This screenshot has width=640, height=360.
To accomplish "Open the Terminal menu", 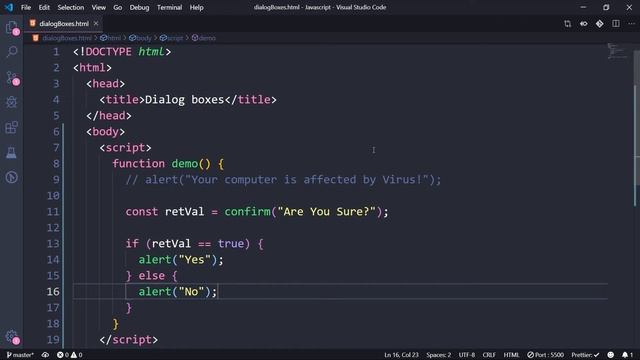I will click(x=169, y=7).
